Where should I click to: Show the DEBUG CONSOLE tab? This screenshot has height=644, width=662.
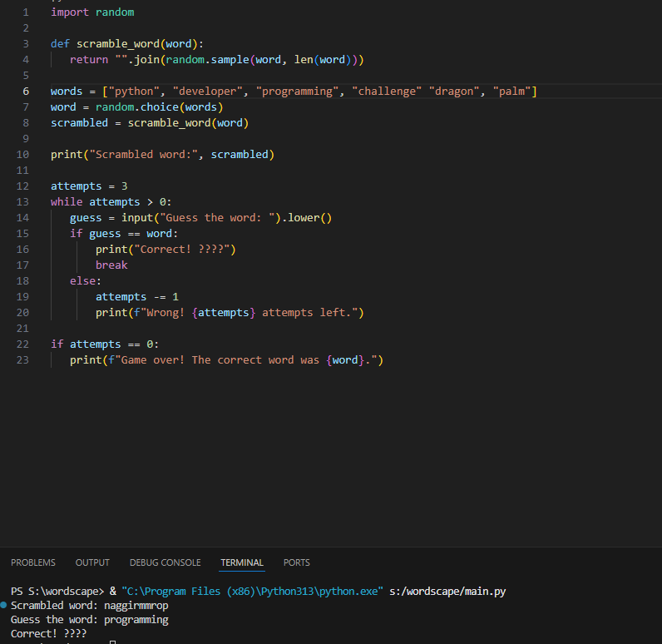165,562
